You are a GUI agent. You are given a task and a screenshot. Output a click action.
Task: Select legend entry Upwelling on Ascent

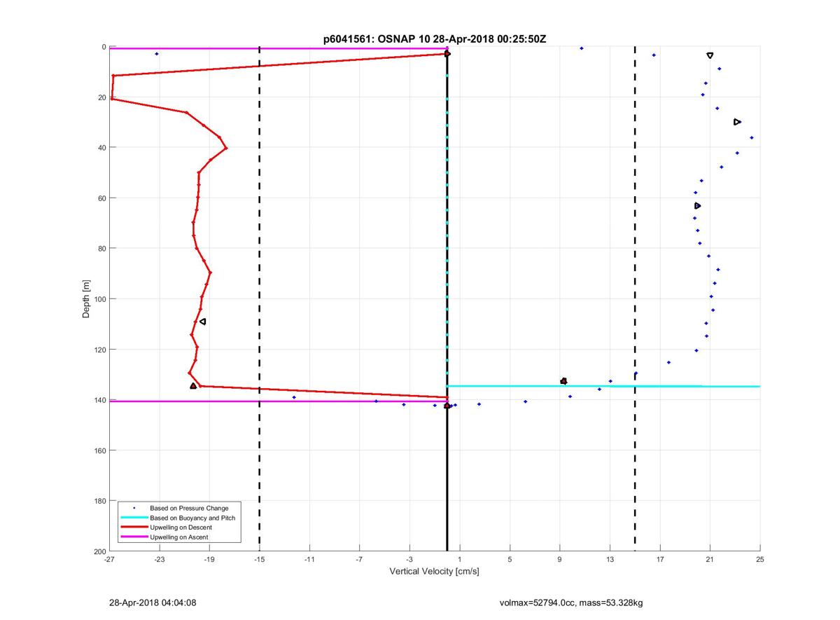[x=179, y=537]
